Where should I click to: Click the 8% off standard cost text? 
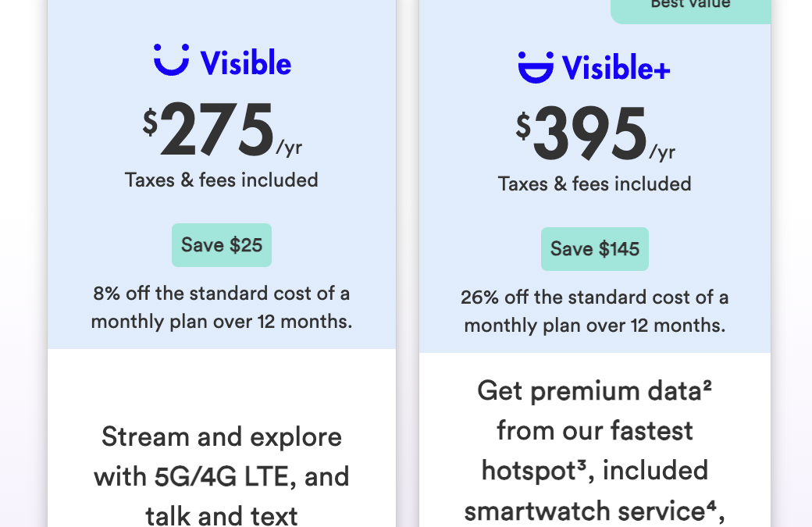click(222, 307)
